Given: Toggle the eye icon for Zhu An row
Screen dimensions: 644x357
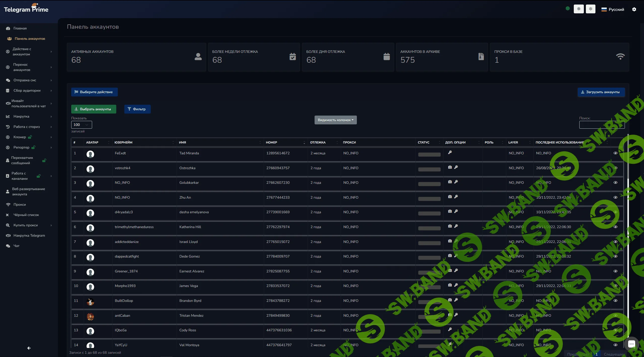Looking at the screenshot, I should (x=615, y=197).
